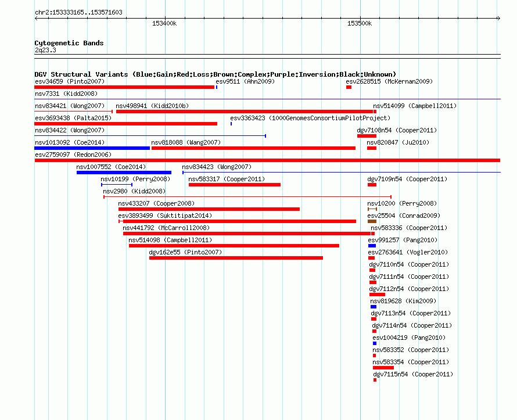Click the esv34659 (Pinto2007) variant label
Viewport: 517px width, 420px height.
pyautogui.click(x=70, y=81)
